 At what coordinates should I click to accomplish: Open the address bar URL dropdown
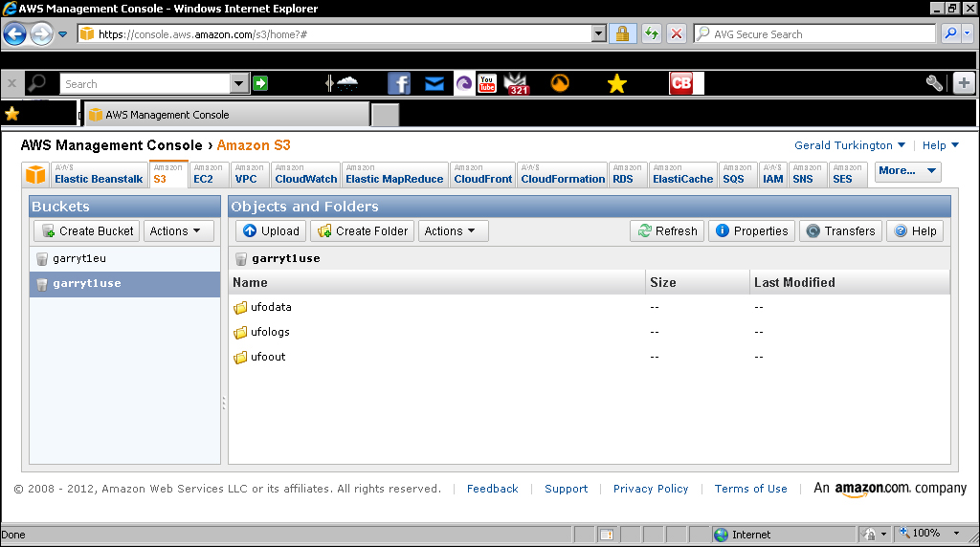(599, 33)
